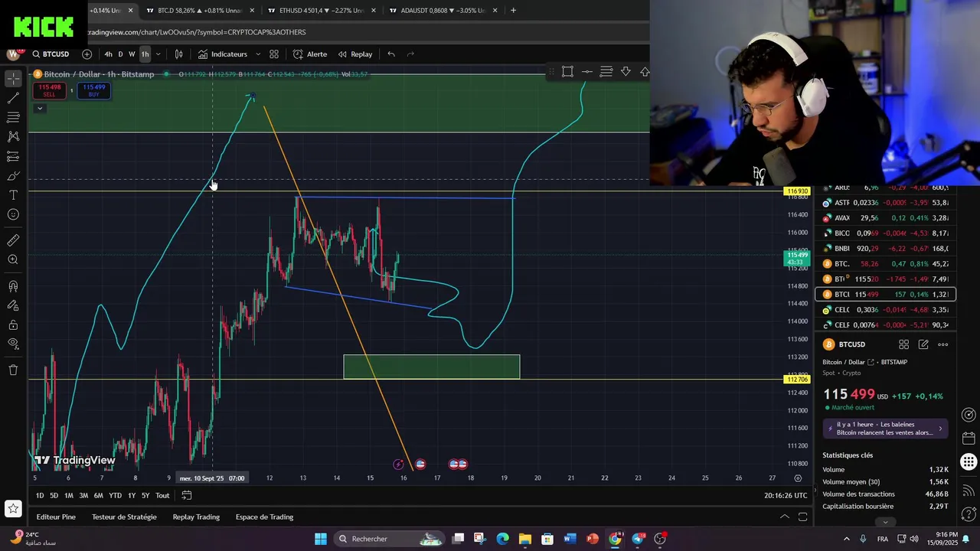Select the 1h timeframe

(x=145, y=54)
